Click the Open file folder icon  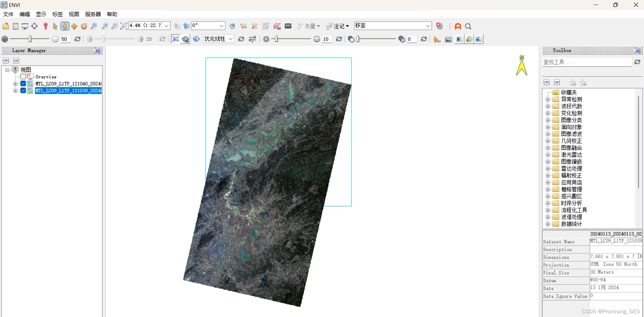tap(6, 26)
